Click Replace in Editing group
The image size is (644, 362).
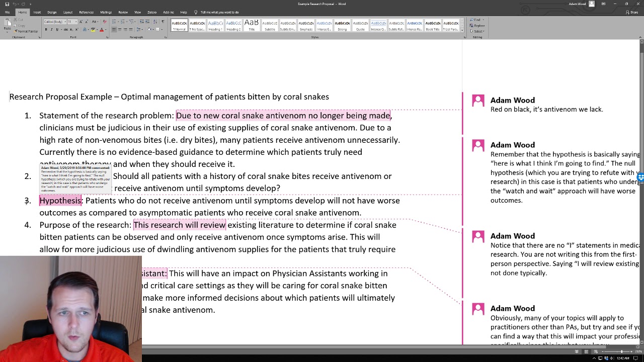(x=477, y=26)
